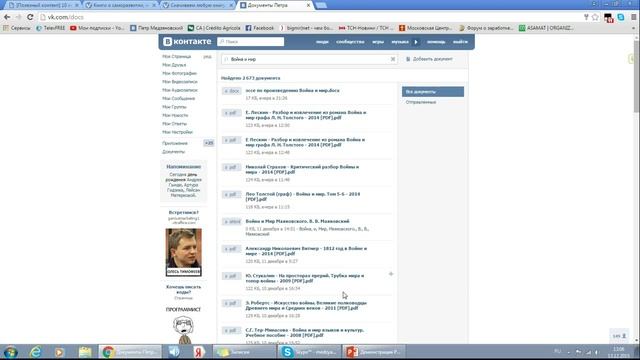Open сообщества in header menu
Viewport: 640px width, 360px height.
(350, 42)
